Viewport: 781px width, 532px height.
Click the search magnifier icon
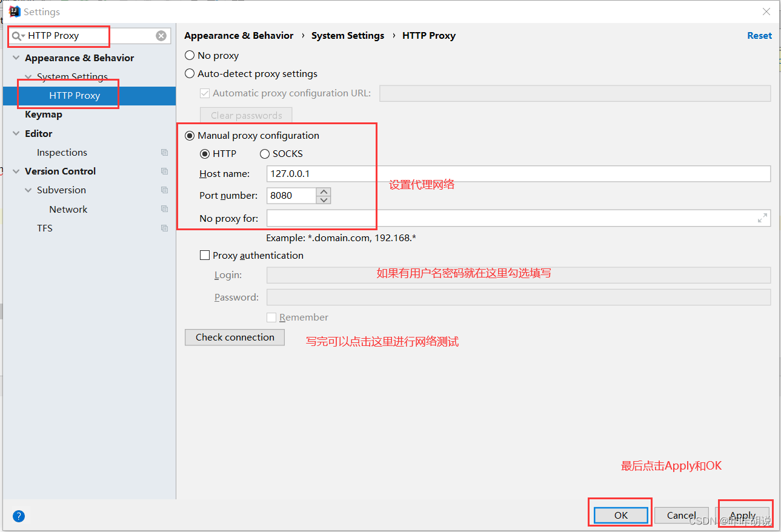pyautogui.click(x=18, y=36)
